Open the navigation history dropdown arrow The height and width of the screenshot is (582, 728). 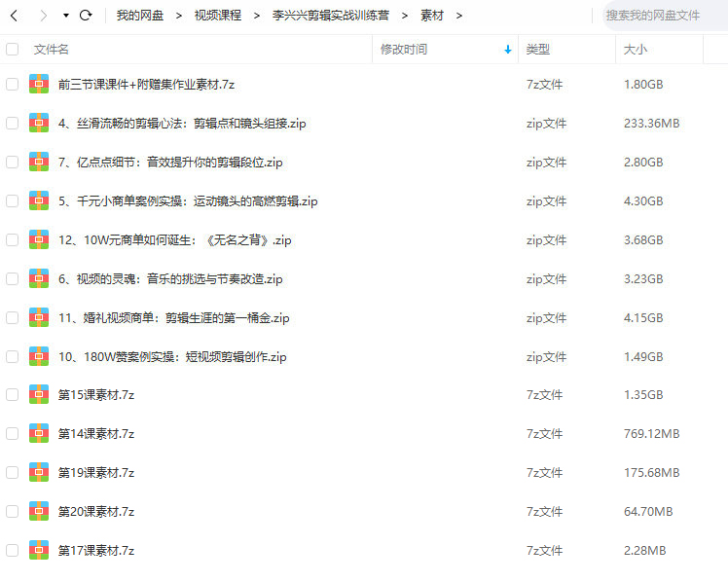click(65, 16)
